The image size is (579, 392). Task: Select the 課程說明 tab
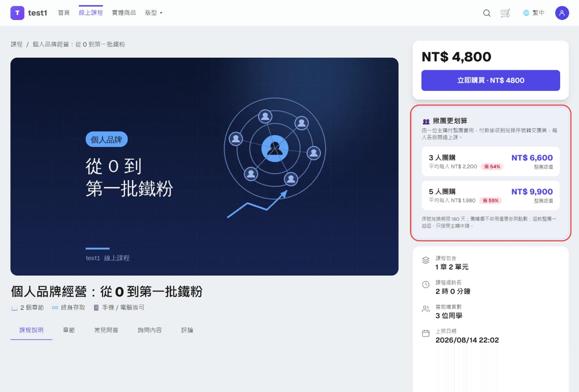click(x=32, y=330)
